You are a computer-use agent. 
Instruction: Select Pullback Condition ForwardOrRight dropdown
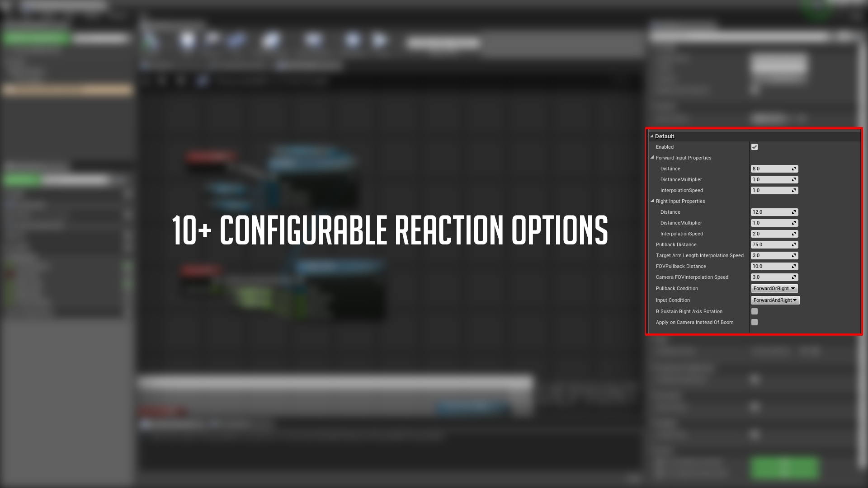(773, 288)
